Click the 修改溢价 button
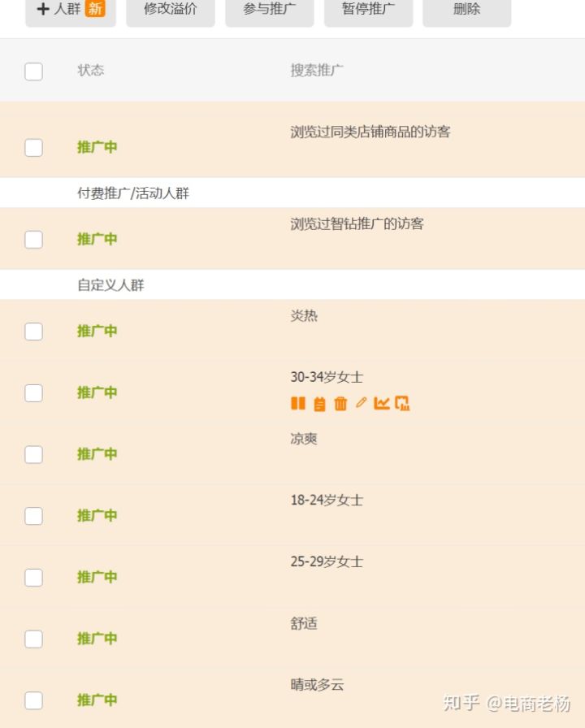Image resolution: width=585 pixels, height=728 pixels. coord(170,10)
